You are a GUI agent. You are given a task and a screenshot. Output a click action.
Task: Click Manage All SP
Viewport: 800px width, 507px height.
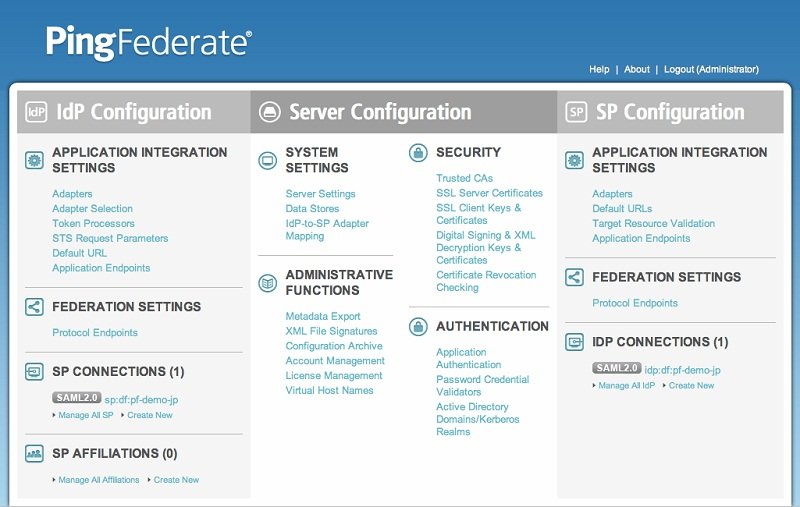pyautogui.click(x=86, y=415)
